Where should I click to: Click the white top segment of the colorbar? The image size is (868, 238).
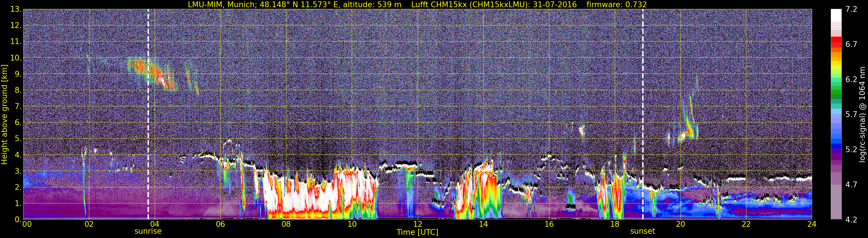point(836,15)
